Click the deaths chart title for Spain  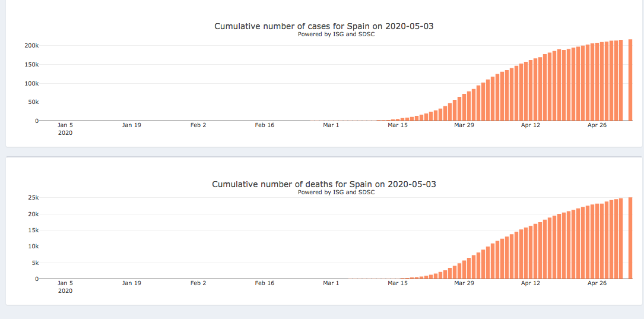pyautogui.click(x=324, y=184)
